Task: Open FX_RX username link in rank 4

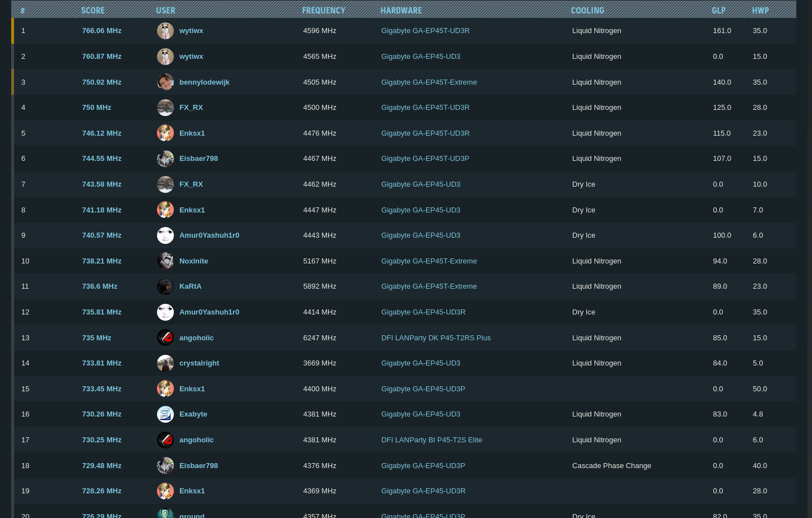Action: click(191, 108)
